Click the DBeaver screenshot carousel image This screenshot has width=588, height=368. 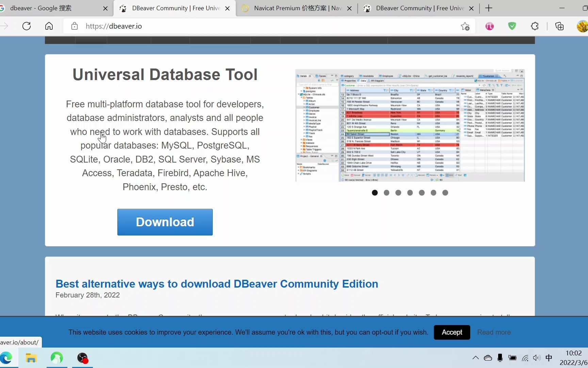coord(410,125)
